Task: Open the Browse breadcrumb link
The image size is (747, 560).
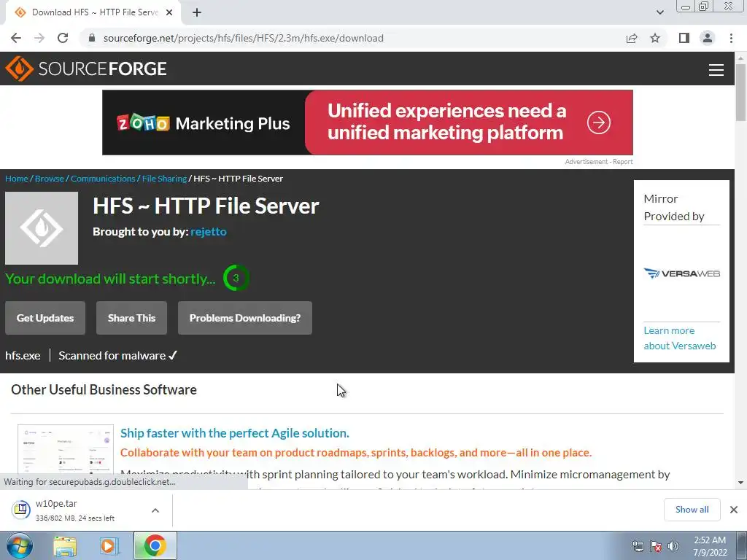Action: [50, 179]
